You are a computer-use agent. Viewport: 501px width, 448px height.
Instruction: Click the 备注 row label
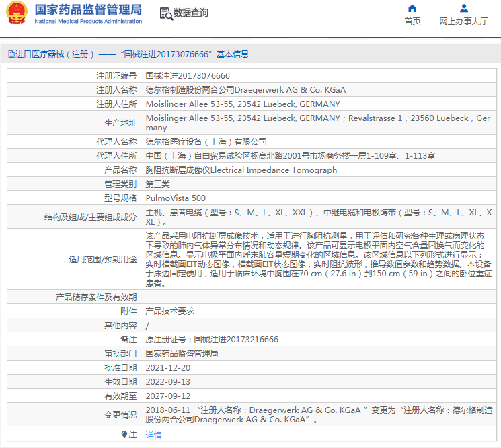(128, 339)
